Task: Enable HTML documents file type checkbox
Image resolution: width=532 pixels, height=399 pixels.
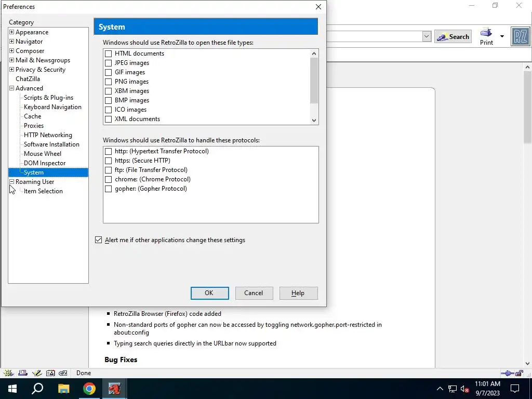Action: [108, 54]
